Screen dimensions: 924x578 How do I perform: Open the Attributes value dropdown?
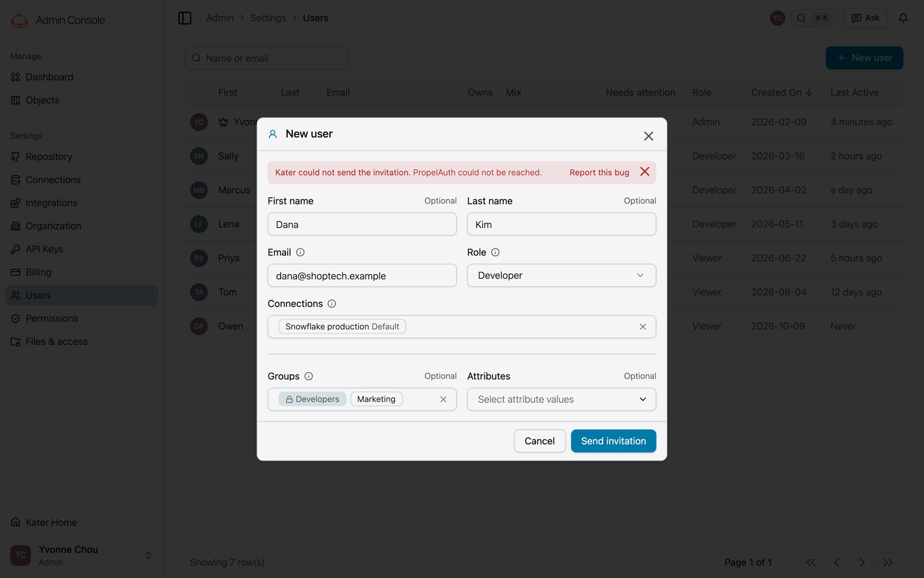562,399
